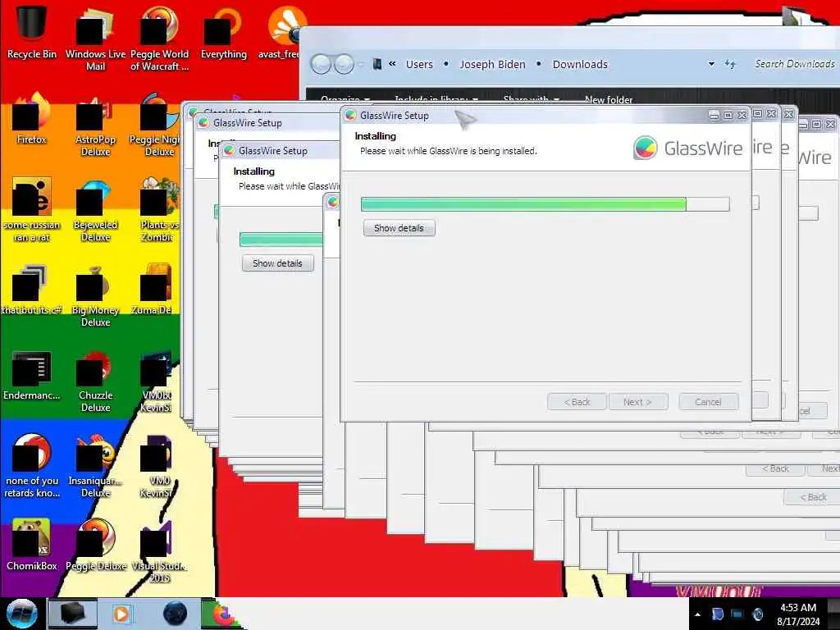Click the progress bar in the second GlassWire window
Viewport: 840px width, 630px height.
click(x=281, y=240)
